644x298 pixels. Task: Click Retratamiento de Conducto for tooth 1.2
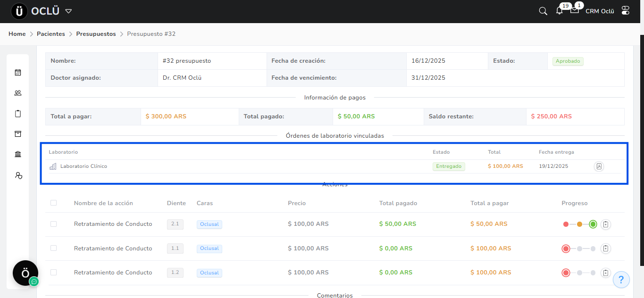[x=113, y=273]
